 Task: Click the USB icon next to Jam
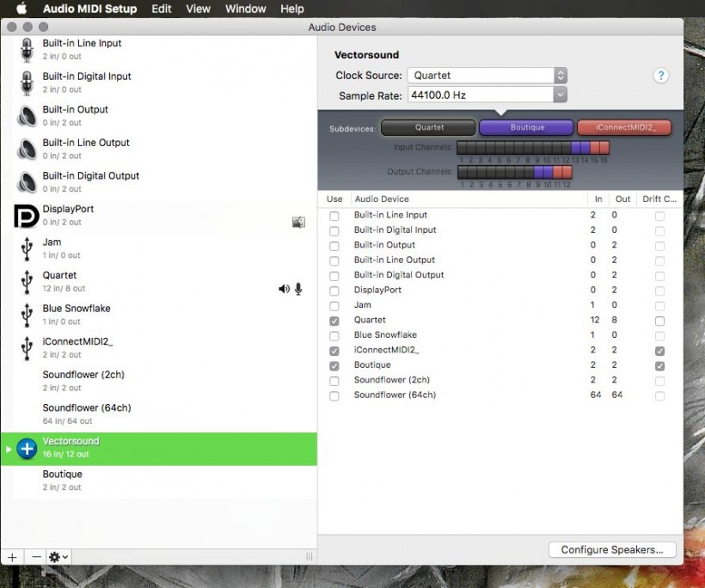coord(27,249)
